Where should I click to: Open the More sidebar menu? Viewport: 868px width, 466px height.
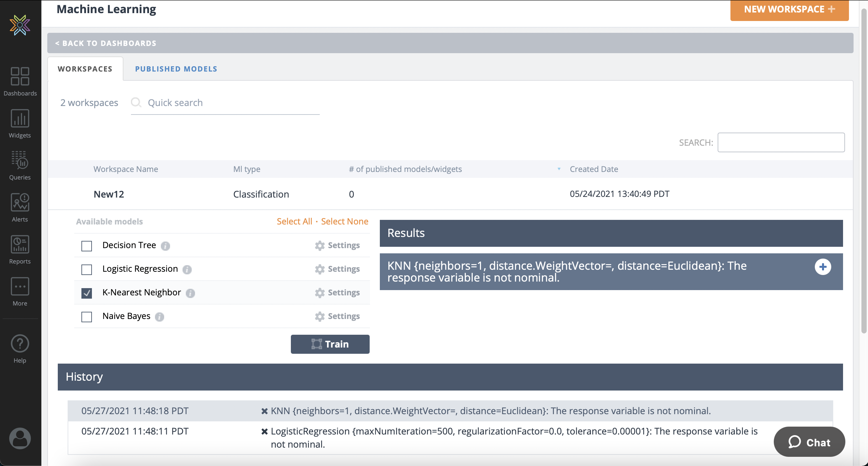click(20, 291)
